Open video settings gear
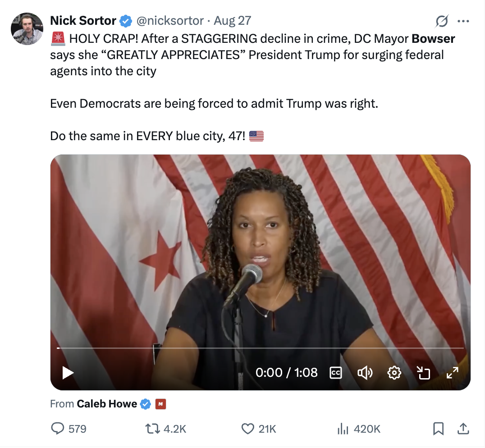 pyautogui.click(x=394, y=373)
